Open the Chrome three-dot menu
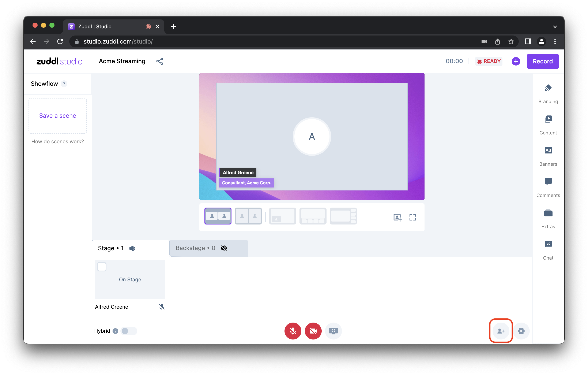 (x=555, y=42)
